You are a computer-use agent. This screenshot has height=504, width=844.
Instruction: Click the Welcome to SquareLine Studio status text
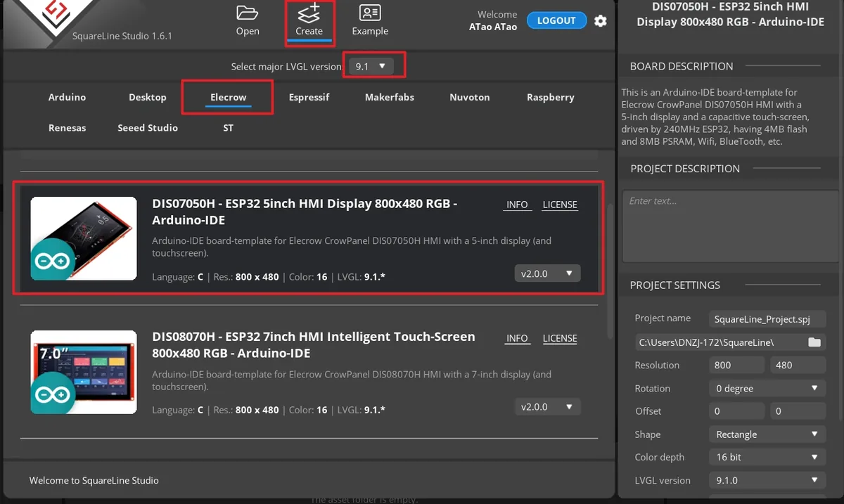(94, 481)
